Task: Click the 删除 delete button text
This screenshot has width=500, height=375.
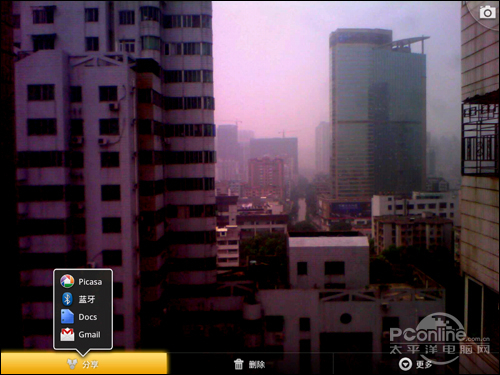Action: point(257,364)
